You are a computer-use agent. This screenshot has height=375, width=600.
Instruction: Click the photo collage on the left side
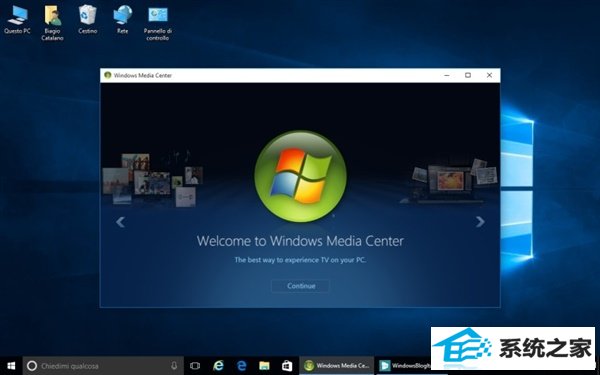point(153,179)
